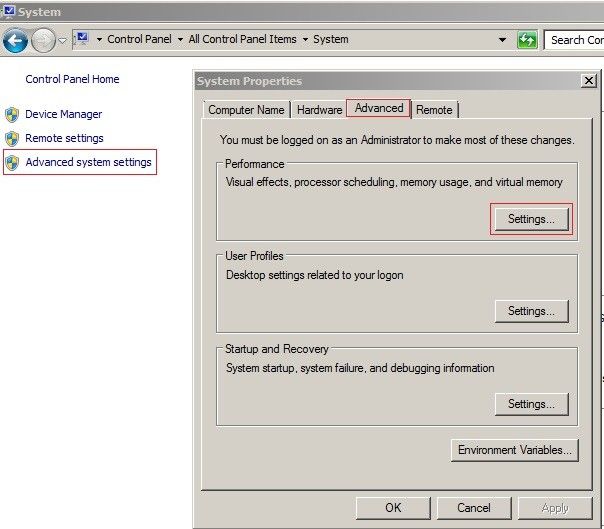Expand arrow before System breadcrumb
Screen dimensions: 604x529
coord(305,39)
